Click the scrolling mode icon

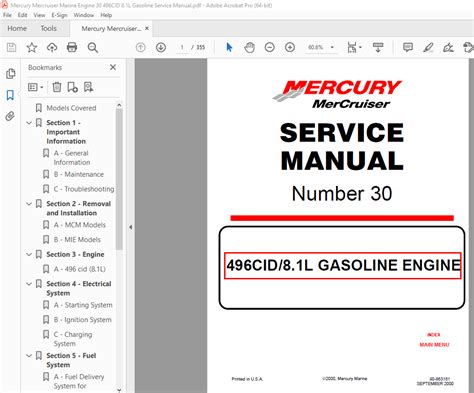378,48
